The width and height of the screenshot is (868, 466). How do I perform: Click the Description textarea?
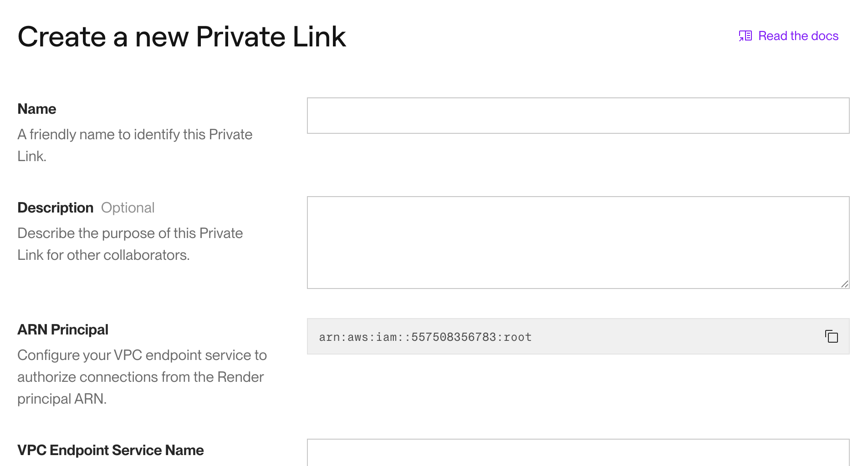point(578,241)
